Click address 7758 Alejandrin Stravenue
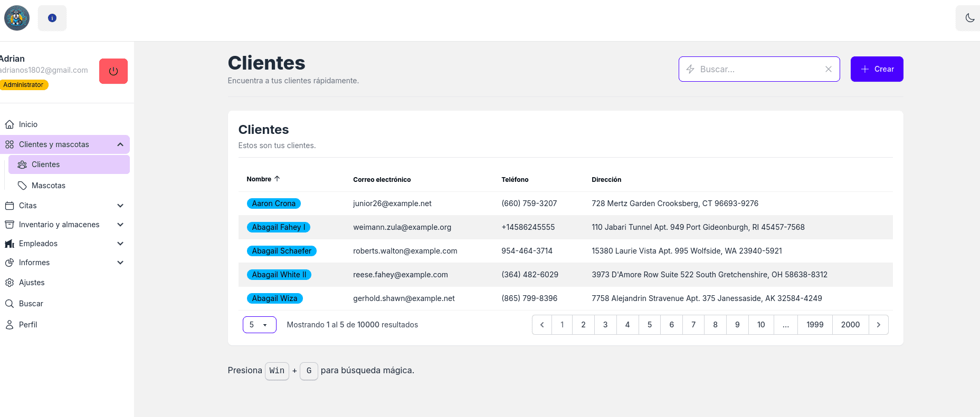The image size is (980, 417). [707, 298]
